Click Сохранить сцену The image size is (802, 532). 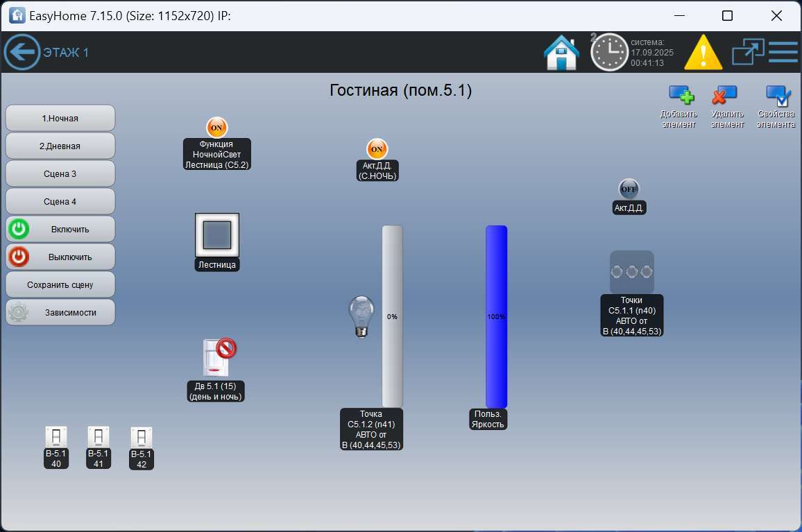pyautogui.click(x=60, y=284)
